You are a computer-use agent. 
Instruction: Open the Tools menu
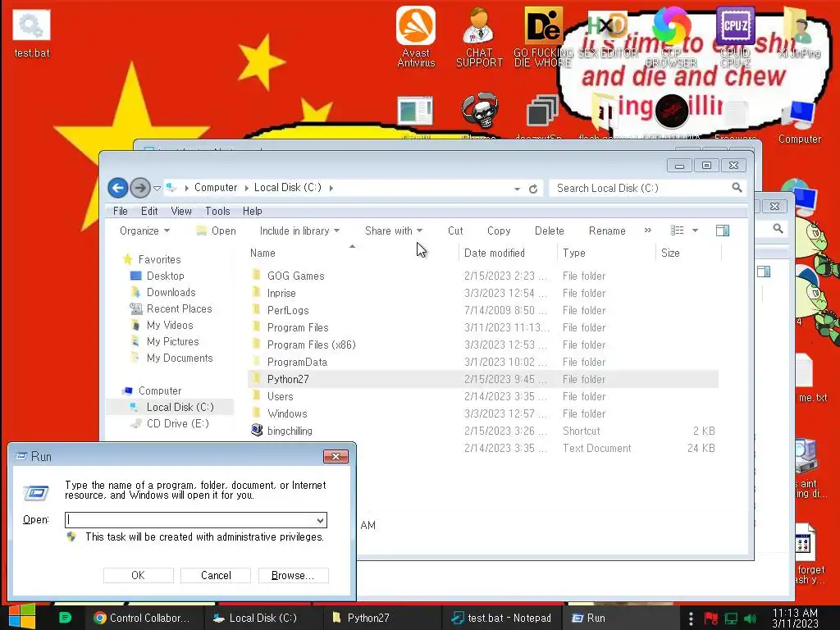(x=217, y=211)
